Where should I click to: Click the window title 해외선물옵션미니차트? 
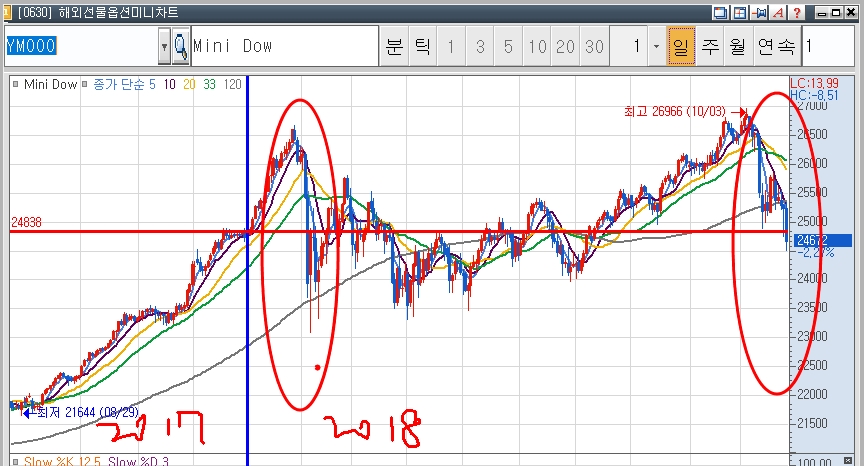(x=118, y=12)
